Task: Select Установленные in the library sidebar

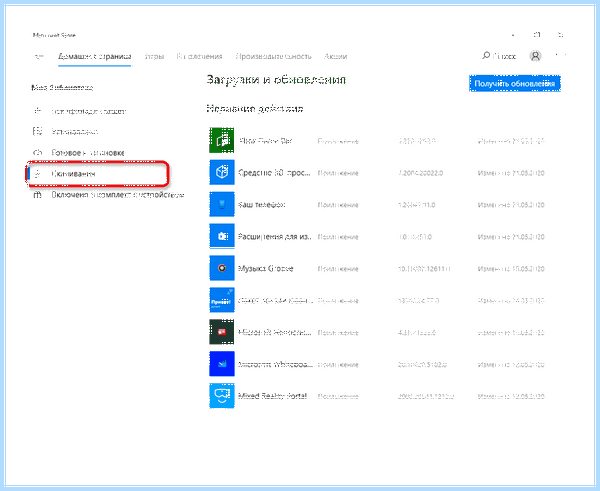Action: [x=75, y=132]
